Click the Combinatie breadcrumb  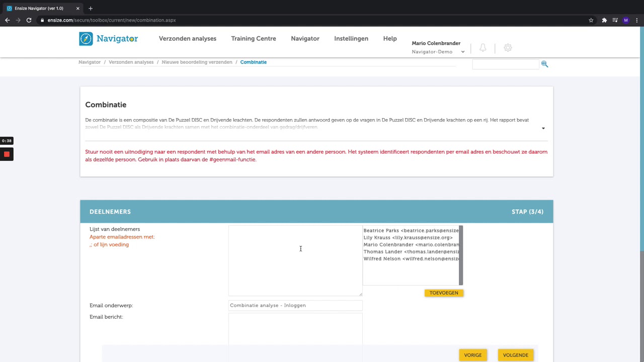(x=254, y=62)
